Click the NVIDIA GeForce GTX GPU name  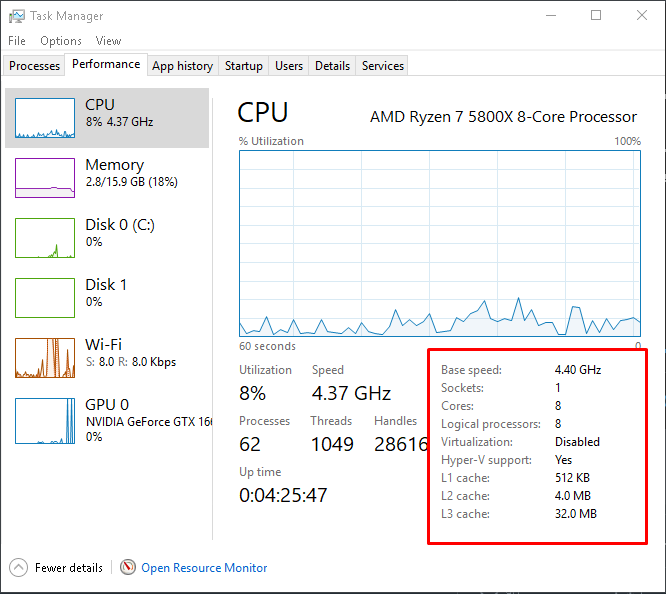pos(149,421)
